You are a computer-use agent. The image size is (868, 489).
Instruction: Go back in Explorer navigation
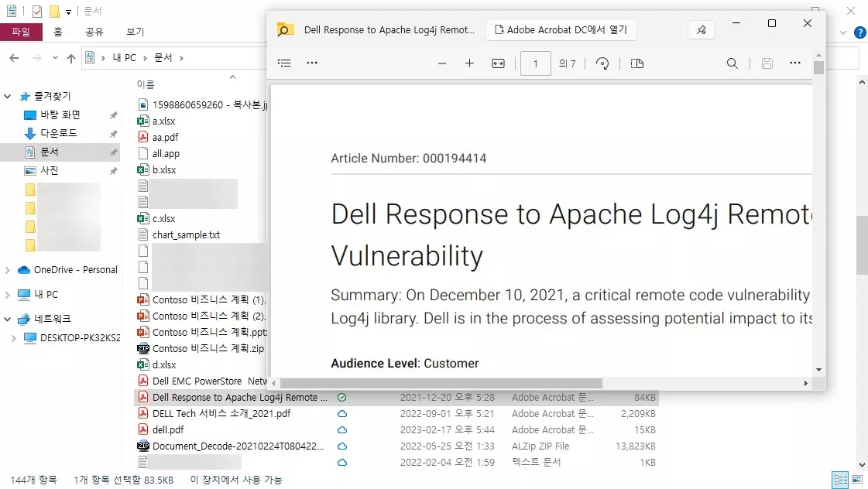pos(15,57)
